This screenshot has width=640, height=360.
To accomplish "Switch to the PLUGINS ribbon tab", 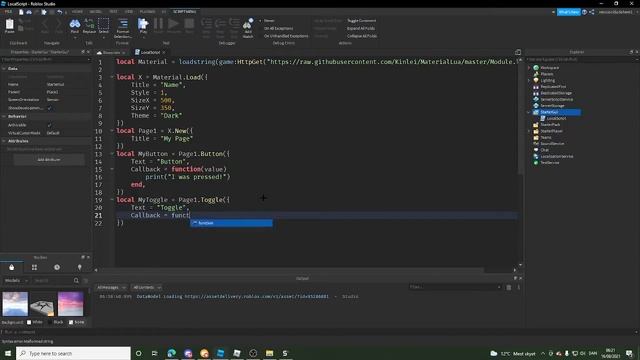I will click(x=147, y=12).
